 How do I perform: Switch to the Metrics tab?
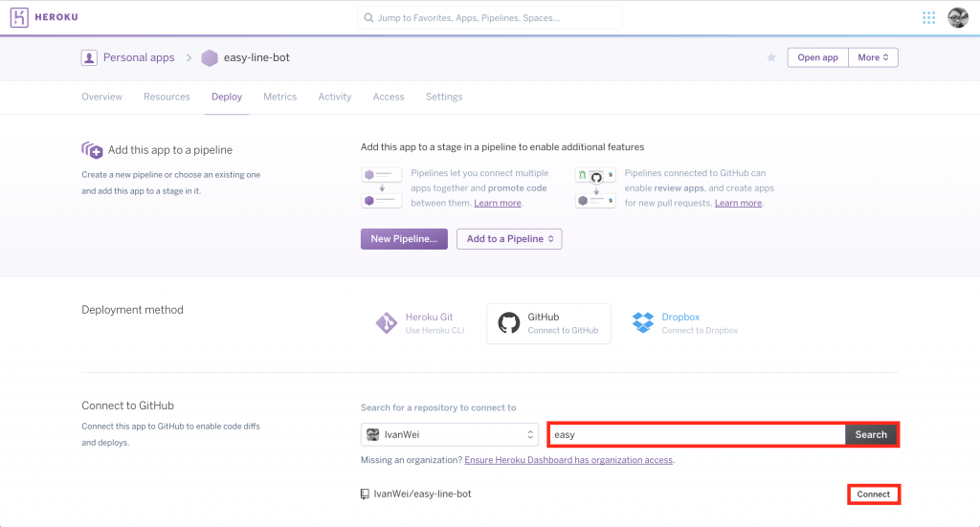[x=280, y=97]
